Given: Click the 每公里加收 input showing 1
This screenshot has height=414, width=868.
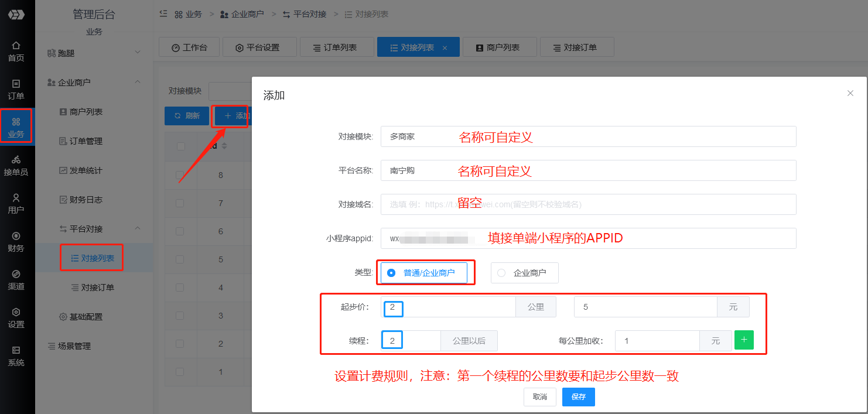Looking at the screenshot, I should (x=657, y=341).
